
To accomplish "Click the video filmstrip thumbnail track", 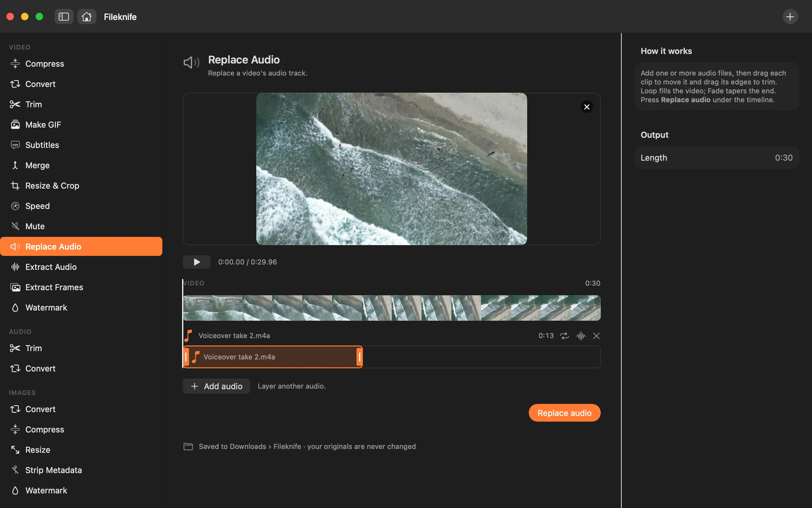I will tap(392, 308).
